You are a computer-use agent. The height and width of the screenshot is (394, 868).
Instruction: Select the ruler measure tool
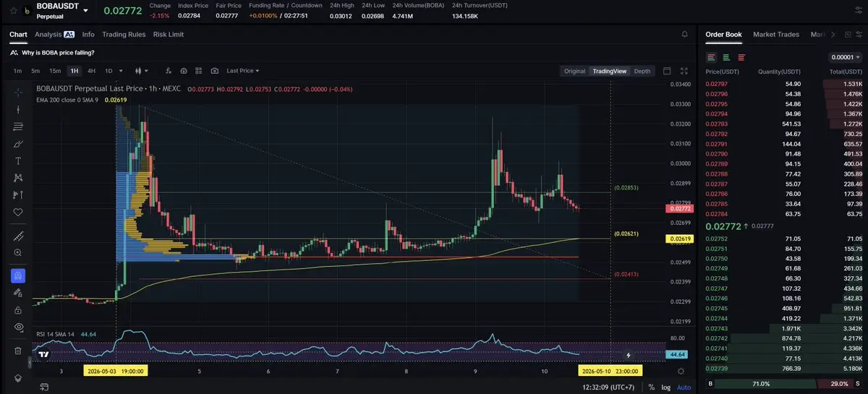click(x=18, y=236)
